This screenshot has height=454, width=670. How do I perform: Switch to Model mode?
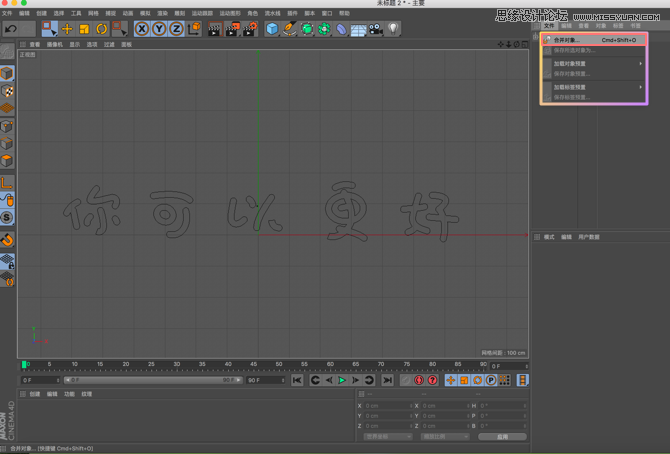pyautogui.click(x=7, y=74)
